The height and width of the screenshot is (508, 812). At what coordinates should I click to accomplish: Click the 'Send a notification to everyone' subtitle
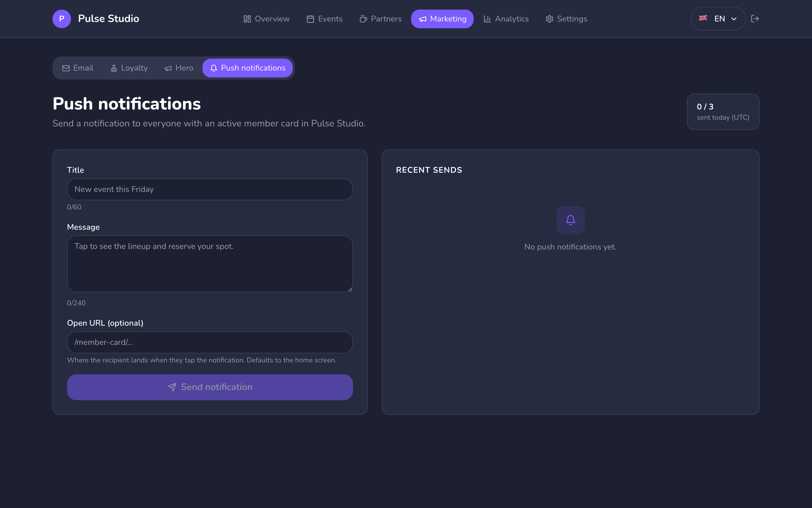(209, 124)
